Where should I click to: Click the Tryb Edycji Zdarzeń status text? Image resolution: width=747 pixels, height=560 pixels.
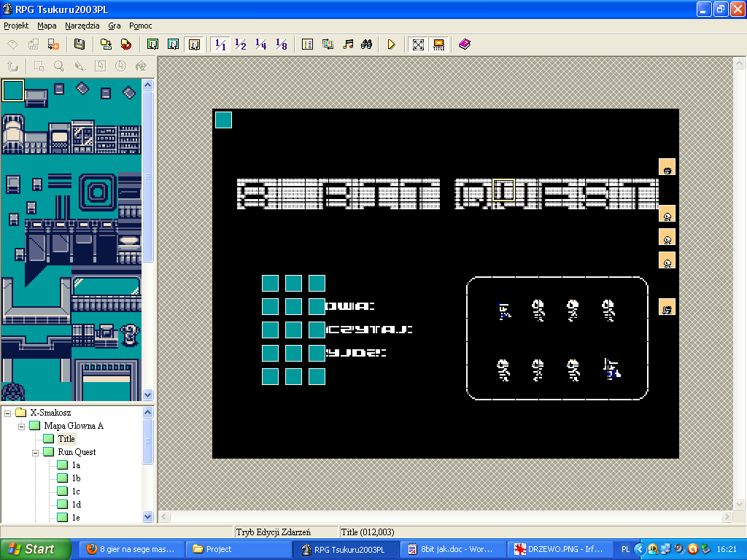coord(274,532)
